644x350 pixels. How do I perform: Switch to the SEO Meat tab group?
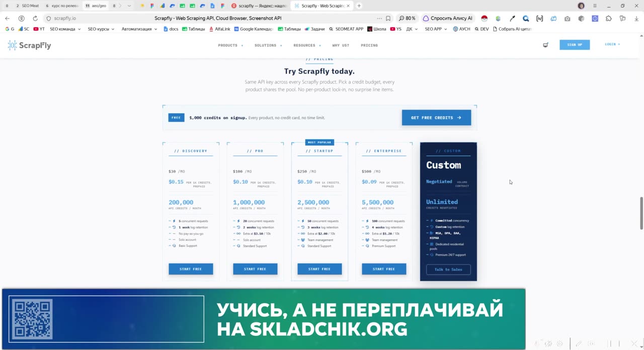pyautogui.click(x=27, y=6)
